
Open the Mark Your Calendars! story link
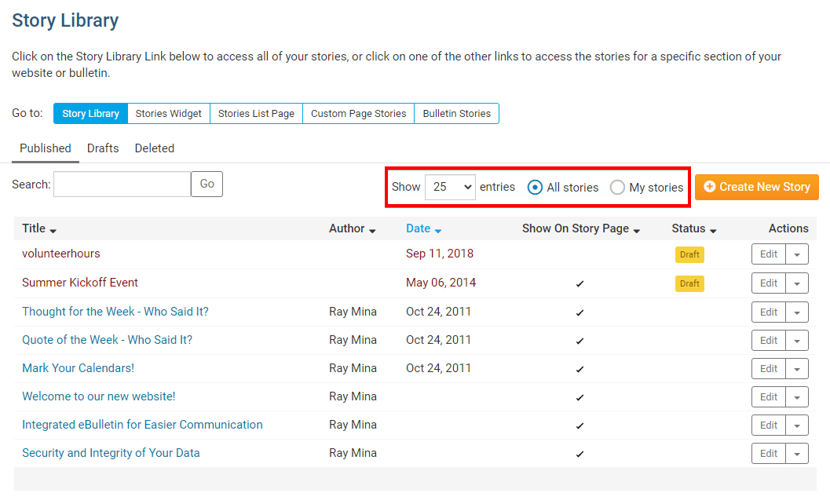(78, 368)
